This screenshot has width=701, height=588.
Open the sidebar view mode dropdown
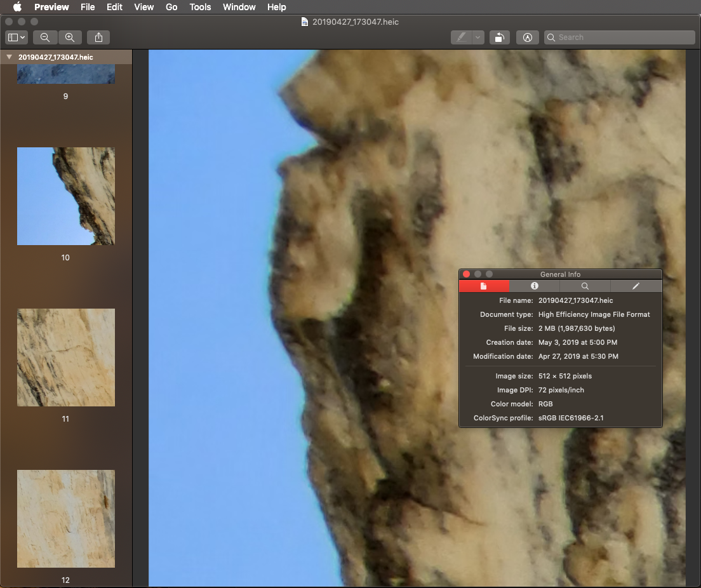16,37
